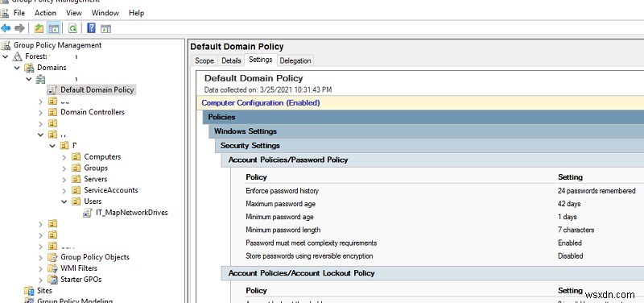This screenshot has height=303, width=644.
Task: Expand the Starter GPOs node
Action: pyautogui.click(x=41, y=280)
